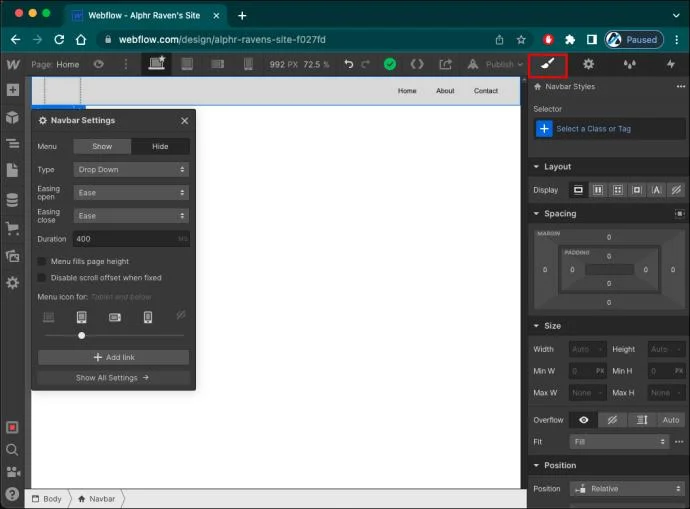Close the Navbar Settings panel

tap(184, 121)
